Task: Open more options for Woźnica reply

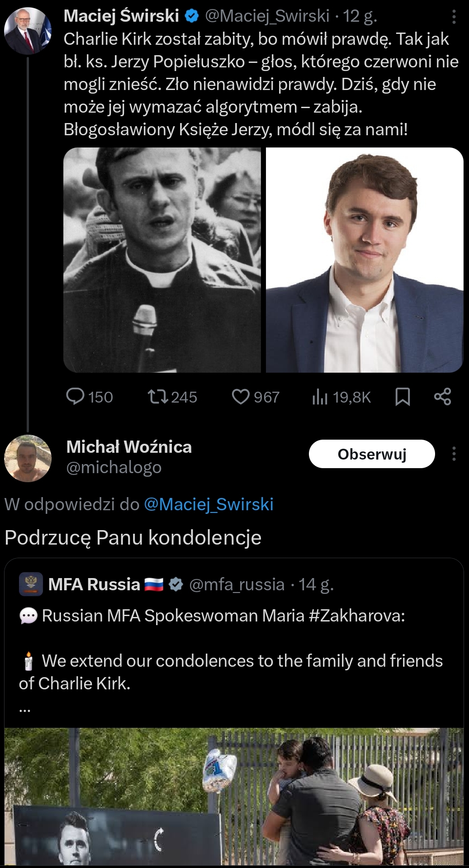Action: 454,454
